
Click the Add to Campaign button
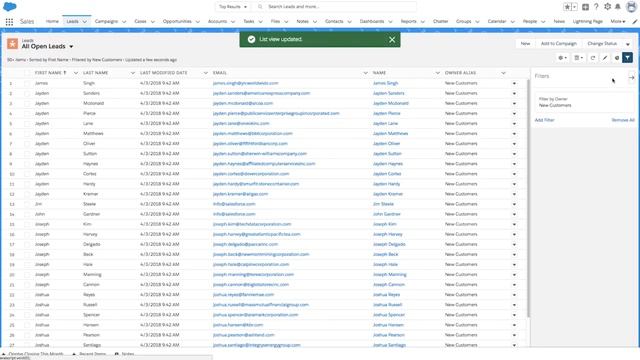559,44
